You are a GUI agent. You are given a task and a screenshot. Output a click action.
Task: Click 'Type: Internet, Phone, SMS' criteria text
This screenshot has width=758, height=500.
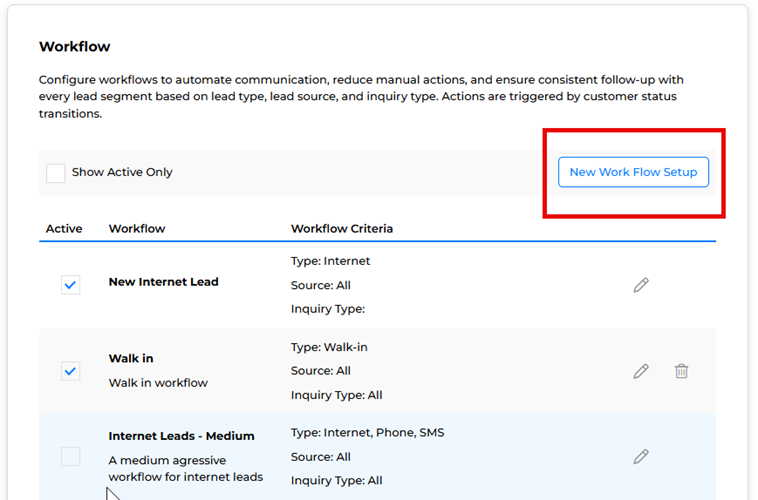pyautogui.click(x=367, y=432)
